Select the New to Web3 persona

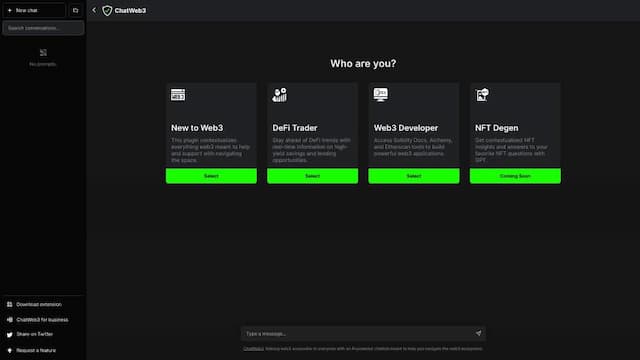tap(211, 176)
